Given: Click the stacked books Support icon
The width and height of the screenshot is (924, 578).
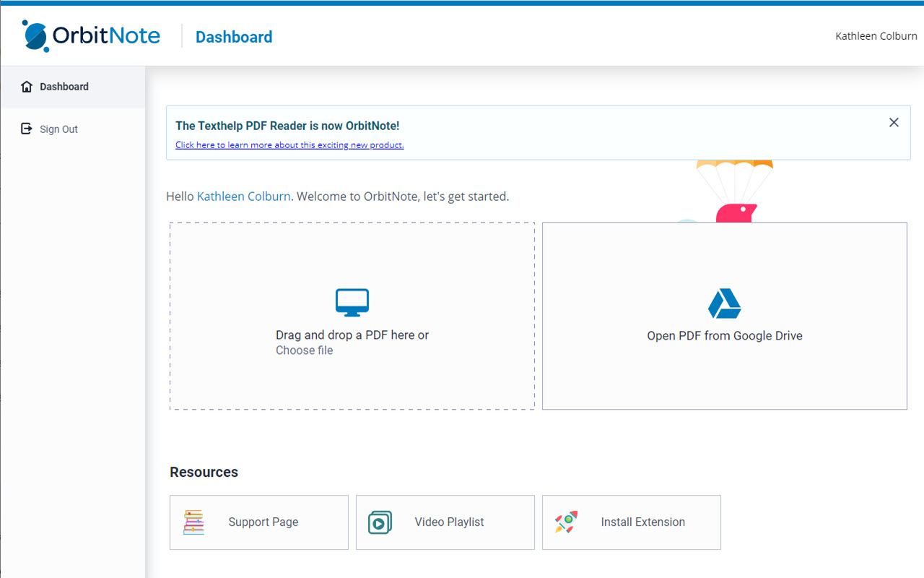Looking at the screenshot, I should pos(194,522).
